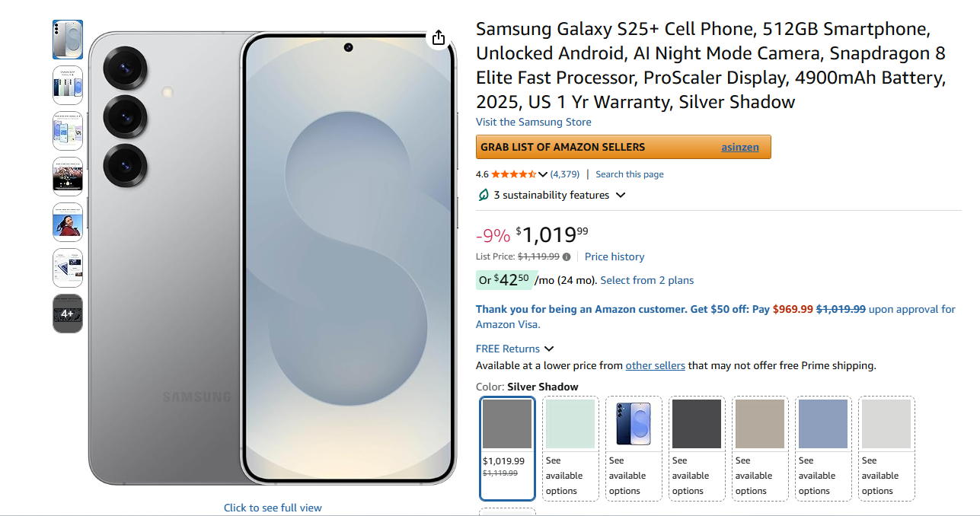Click Select from 2 plans link
Screen dimensions: 980x516
tap(647, 281)
